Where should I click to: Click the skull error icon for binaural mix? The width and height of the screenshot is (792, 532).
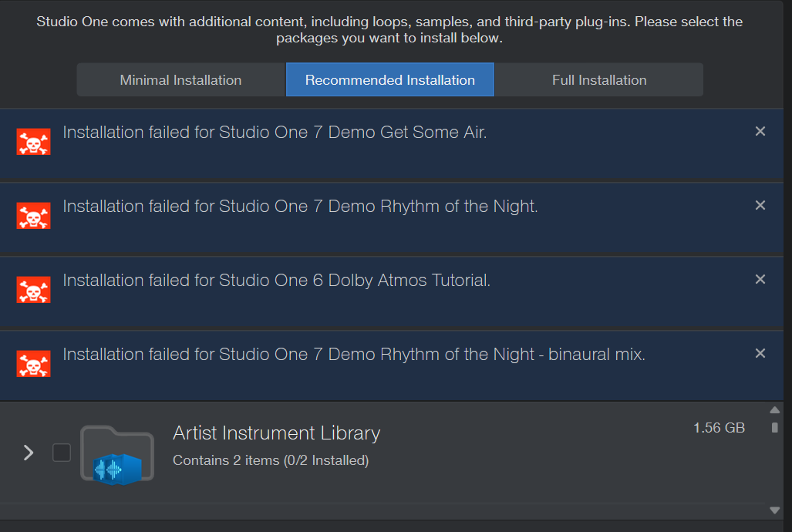(33, 364)
